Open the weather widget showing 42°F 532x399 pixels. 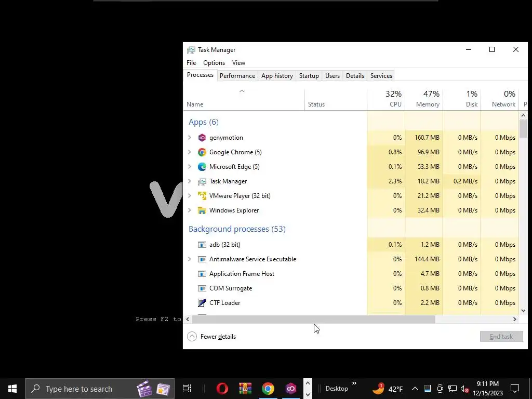coord(388,389)
